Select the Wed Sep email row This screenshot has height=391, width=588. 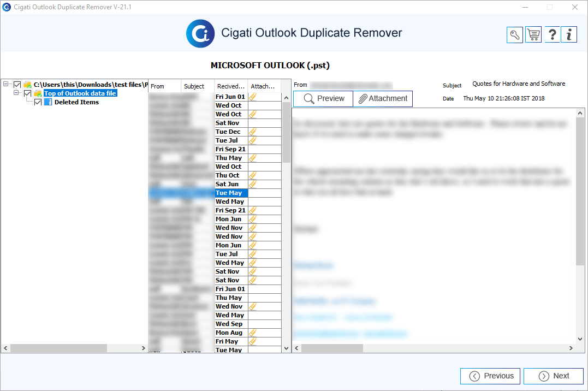tap(215, 324)
